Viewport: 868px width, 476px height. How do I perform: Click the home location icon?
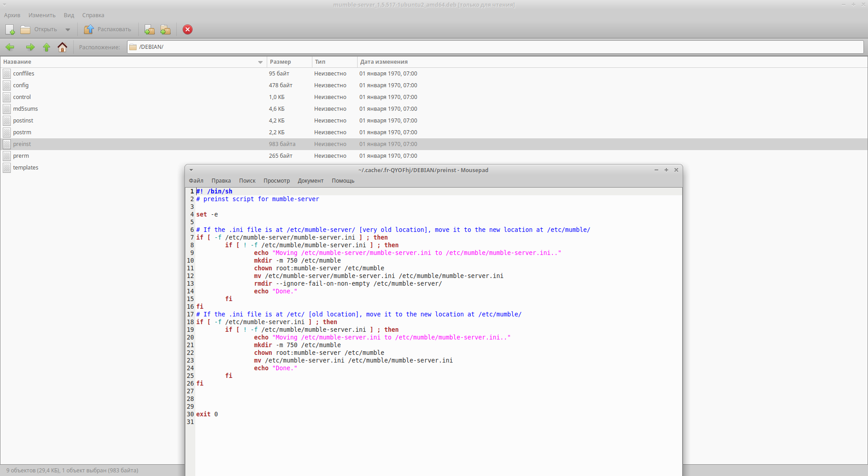pyautogui.click(x=62, y=47)
